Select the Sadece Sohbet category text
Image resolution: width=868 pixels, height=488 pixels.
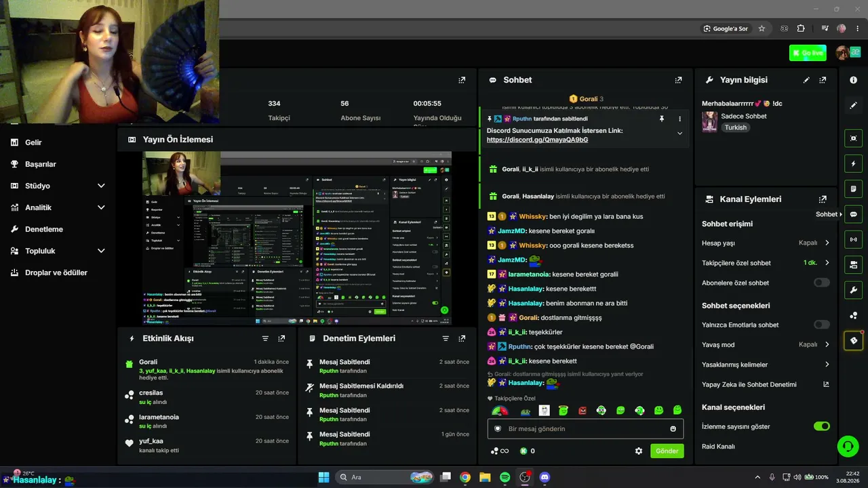coord(744,116)
